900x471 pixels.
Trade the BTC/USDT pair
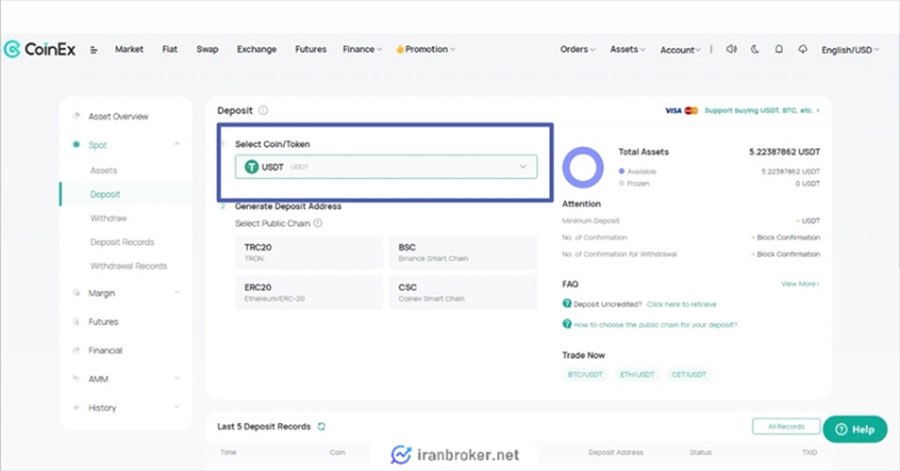(585, 375)
